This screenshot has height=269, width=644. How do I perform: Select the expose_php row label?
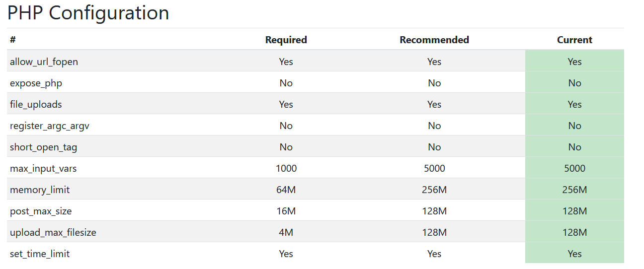[x=36, y=83]
